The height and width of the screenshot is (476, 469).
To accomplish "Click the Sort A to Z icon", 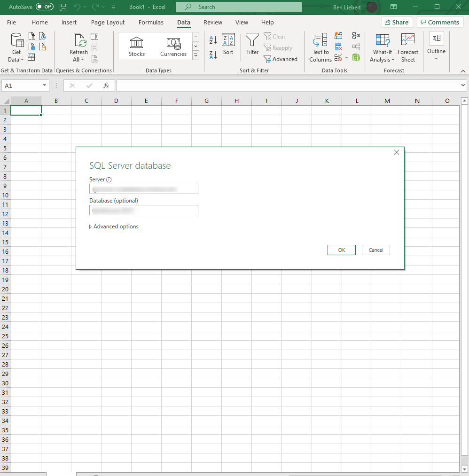I will pyautogui.click(x=213, y=40).
